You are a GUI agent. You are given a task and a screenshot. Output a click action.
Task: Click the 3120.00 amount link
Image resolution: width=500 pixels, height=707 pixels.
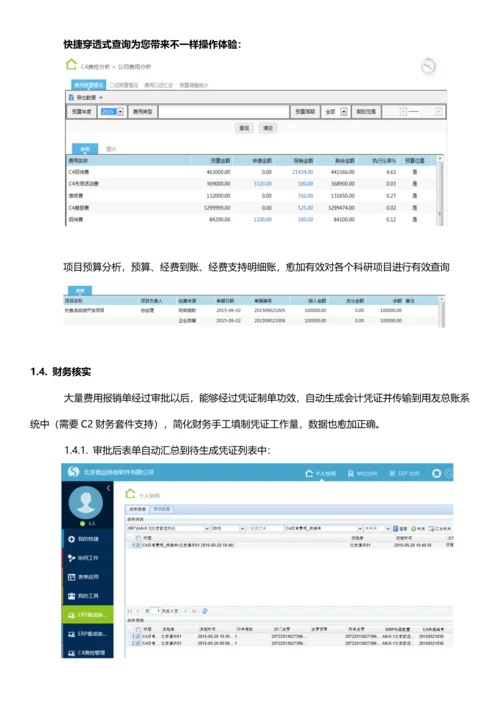click(262, 184)
